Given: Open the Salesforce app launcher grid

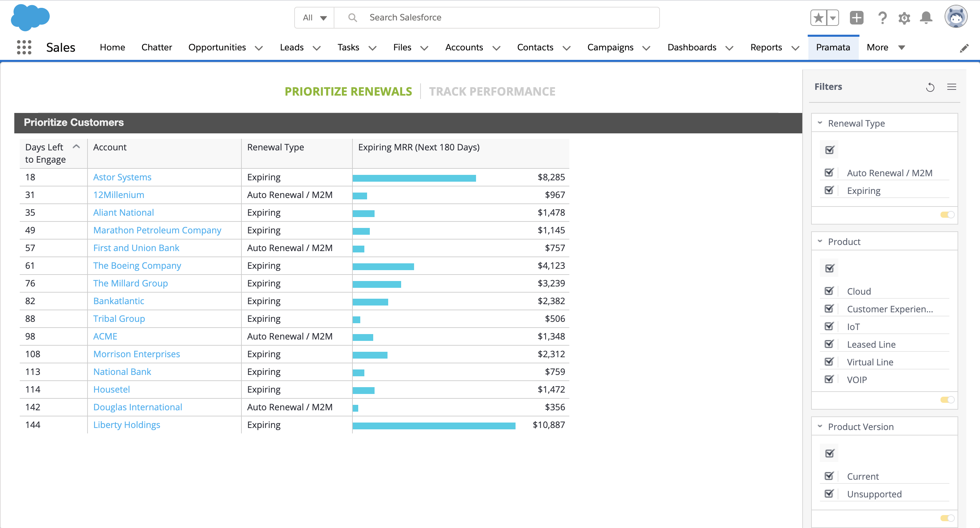Looking at the screenshot, I should click(x=23, y=47).
